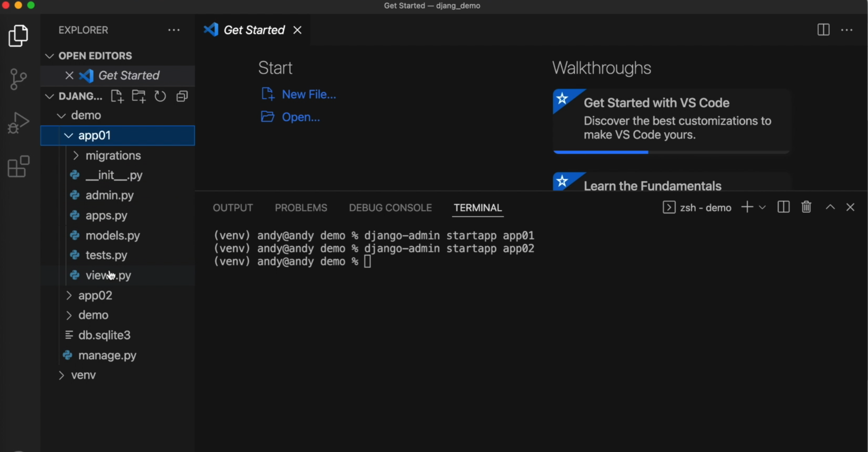Click the Open... link

click(301, 117)
